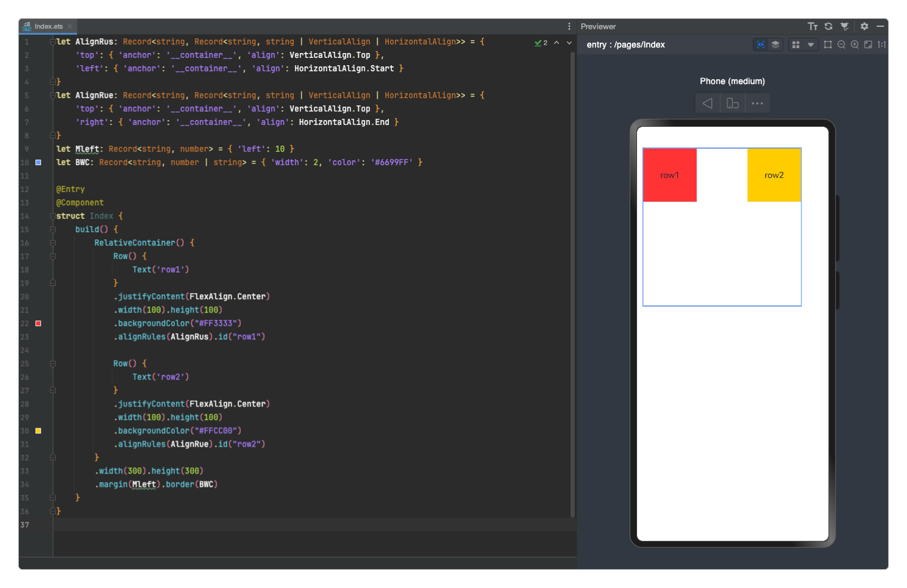The width and height of the screenshot is (907, 588).
Task: Click the Previewer panel title
Action: pyautogui.click(x=598, y=26)
